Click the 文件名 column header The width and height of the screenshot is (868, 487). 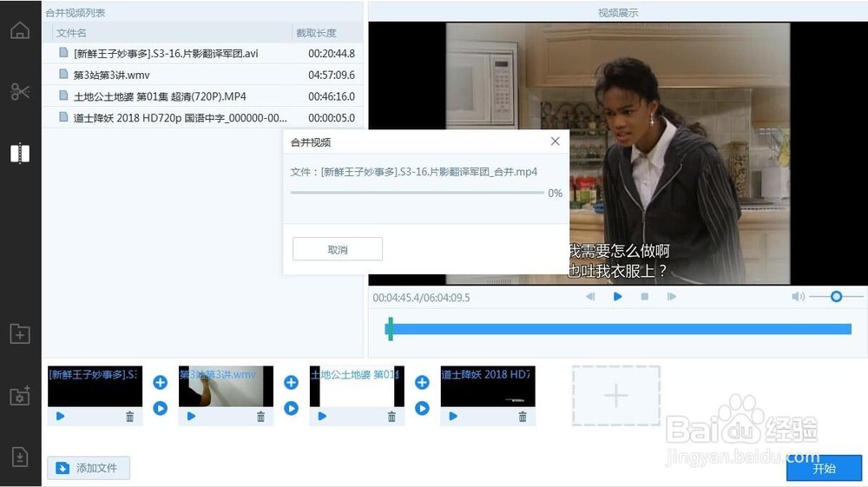click(71, 33)
